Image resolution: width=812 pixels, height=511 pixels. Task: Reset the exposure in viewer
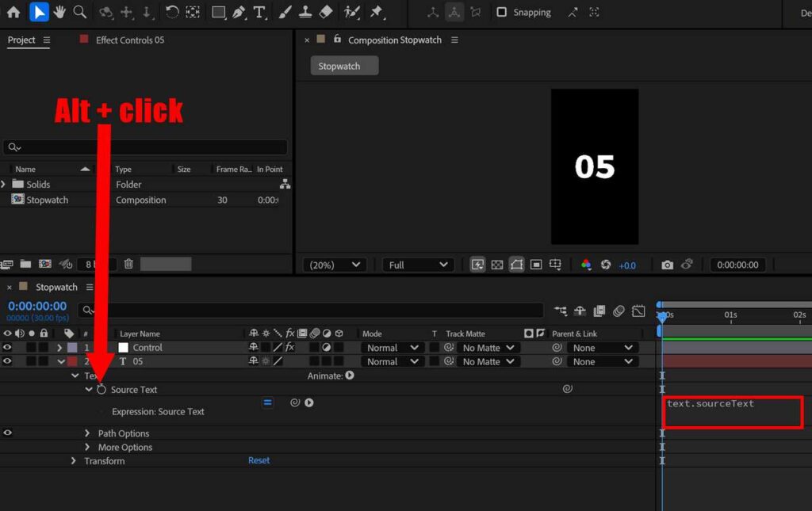click(x=605, y=265)
